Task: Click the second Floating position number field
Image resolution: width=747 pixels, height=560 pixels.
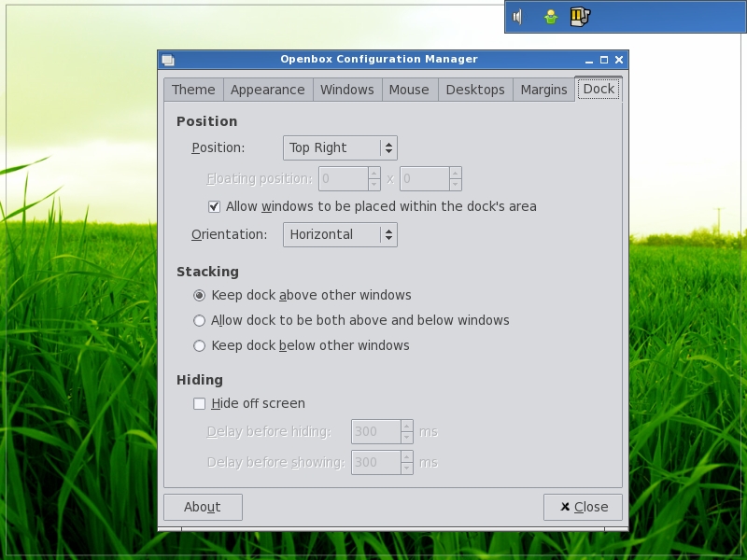Action: tap(425, 178)
